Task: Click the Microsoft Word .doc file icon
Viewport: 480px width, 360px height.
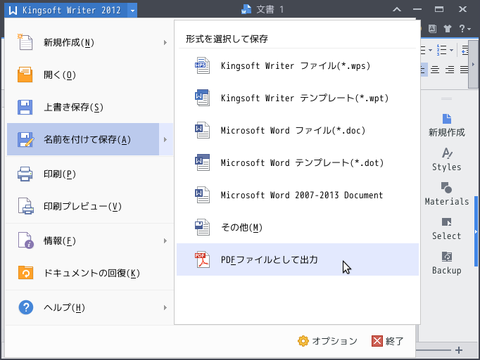Action: tap(202, 130)
